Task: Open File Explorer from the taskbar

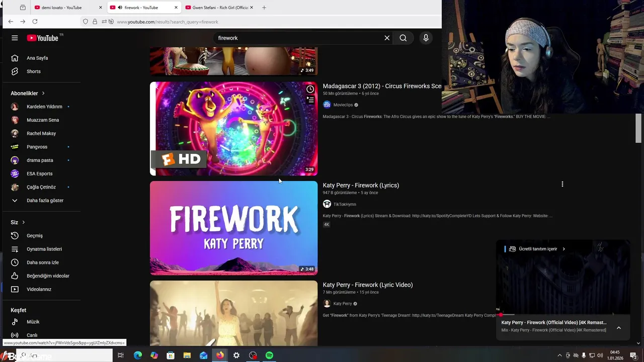Action: 187,355
